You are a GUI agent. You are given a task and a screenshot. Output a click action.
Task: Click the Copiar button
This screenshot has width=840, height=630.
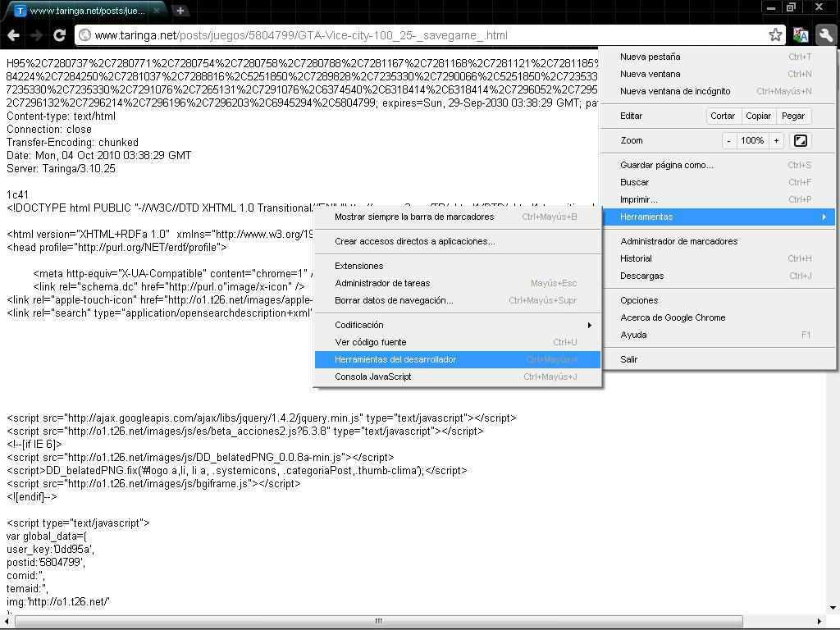click(759, 116)
